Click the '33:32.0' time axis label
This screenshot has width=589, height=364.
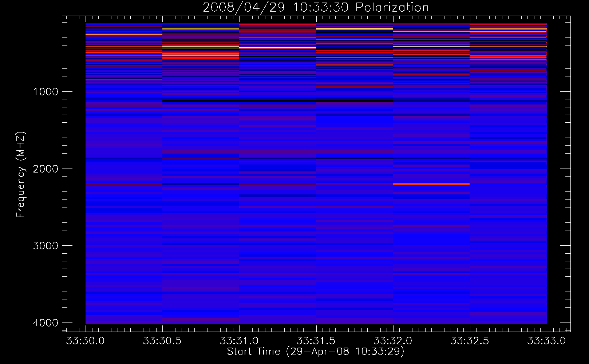393,341
